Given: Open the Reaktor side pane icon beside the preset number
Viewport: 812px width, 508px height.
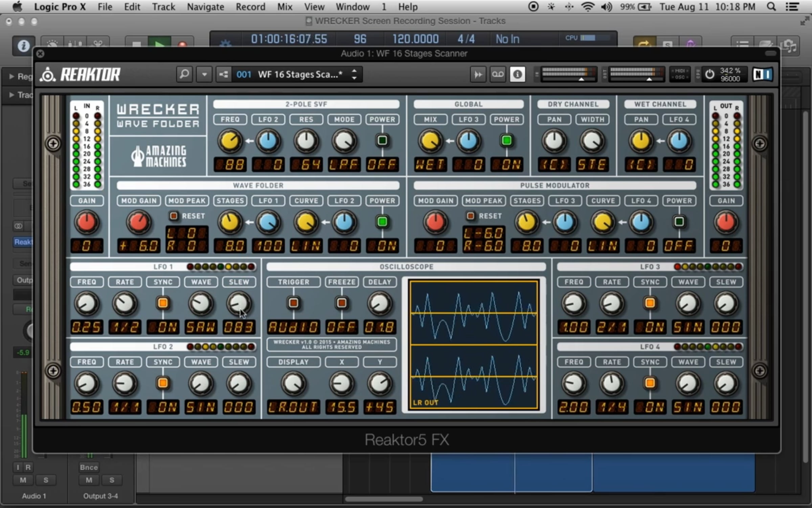Looking at the screenshot, I should click(x=224, y=74).
